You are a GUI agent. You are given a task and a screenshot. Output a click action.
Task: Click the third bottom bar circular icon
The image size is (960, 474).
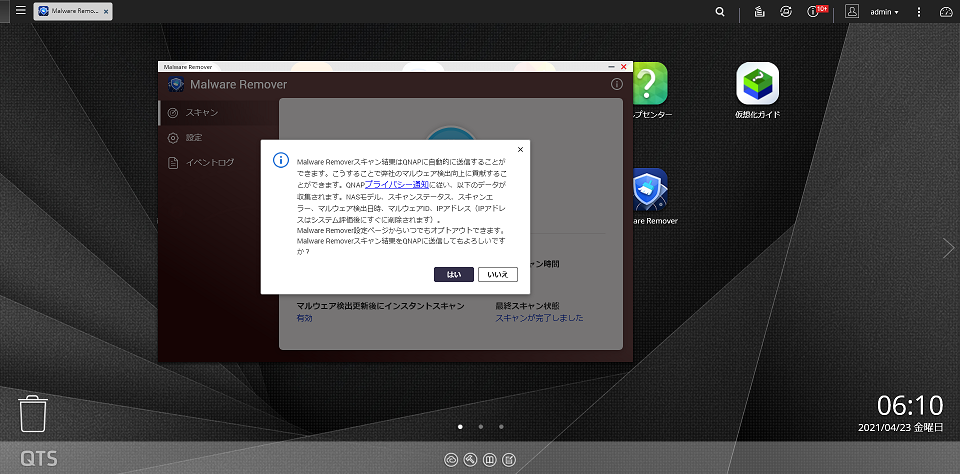pyautogui.click(x=489, y=459)
